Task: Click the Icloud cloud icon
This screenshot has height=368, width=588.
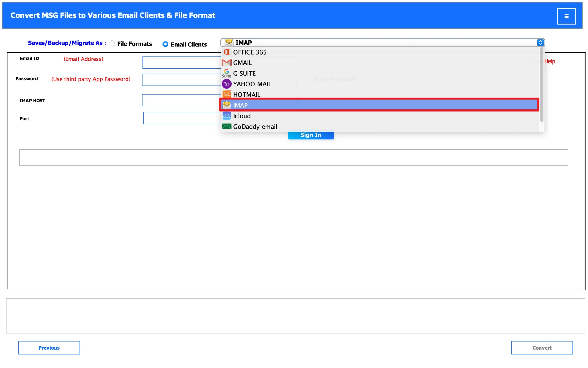Action: tap(226, 116)
